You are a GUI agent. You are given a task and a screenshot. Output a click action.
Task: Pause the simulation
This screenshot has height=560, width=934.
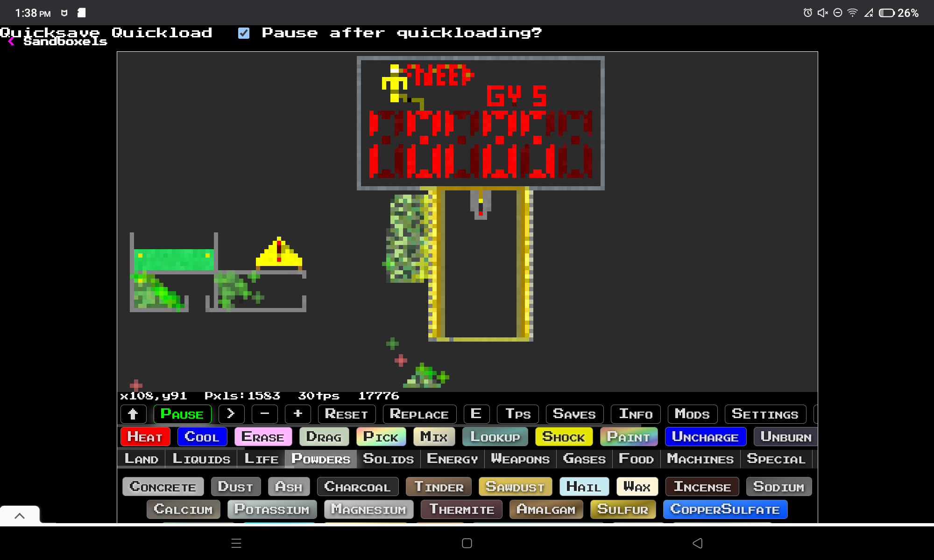(182, 414)
